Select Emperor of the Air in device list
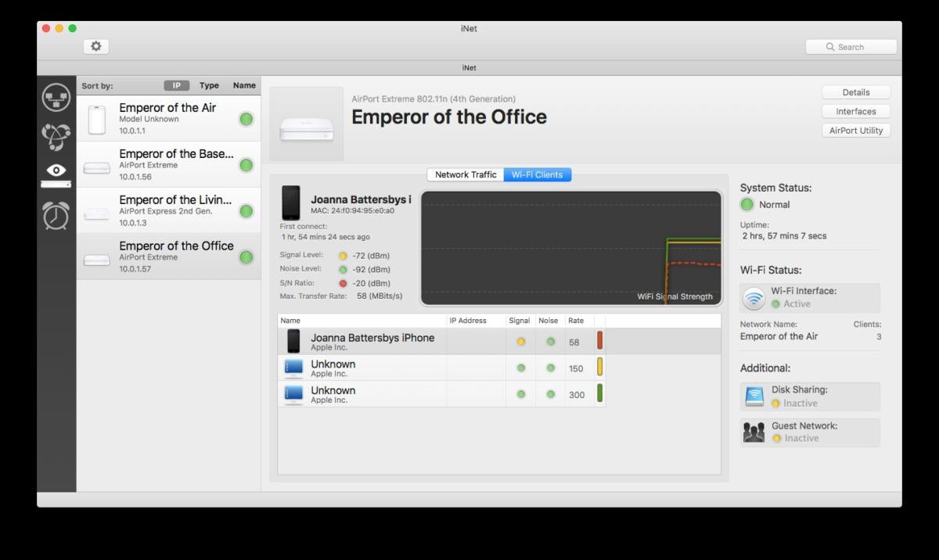Screen dimensions: 939x560 point(169,119)
